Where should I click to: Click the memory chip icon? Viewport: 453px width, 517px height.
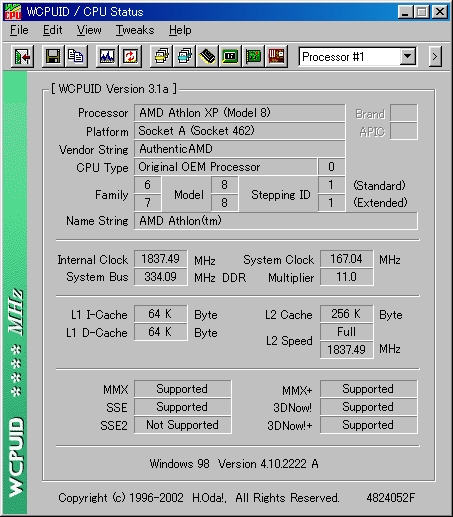pos(207,57)
